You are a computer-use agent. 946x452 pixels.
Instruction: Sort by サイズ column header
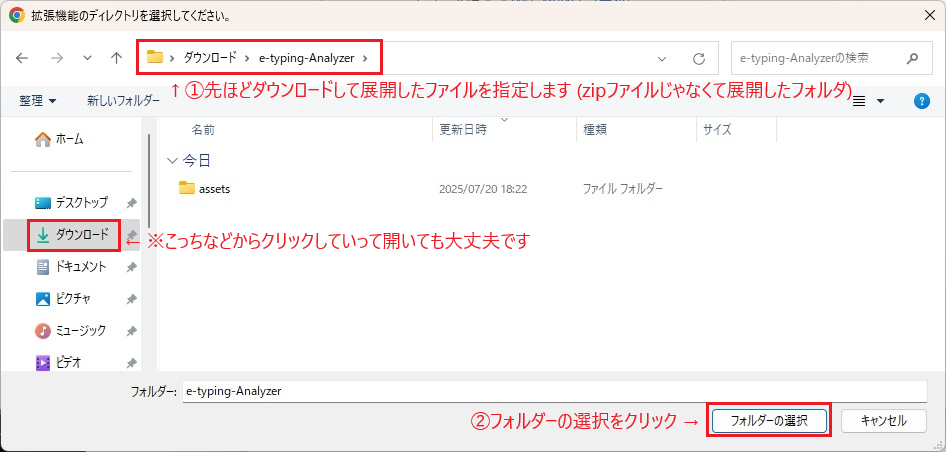(717, 129)
